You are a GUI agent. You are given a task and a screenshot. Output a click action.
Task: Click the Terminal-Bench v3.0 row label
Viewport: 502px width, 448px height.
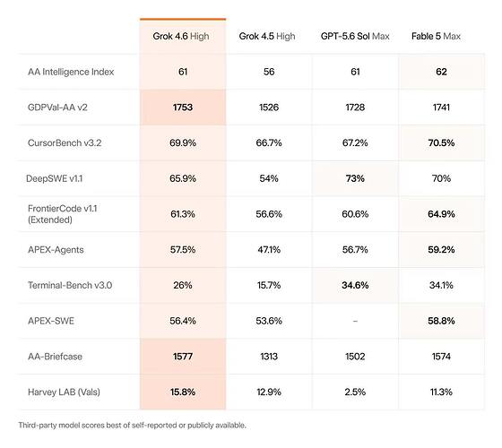[x=70, y=285]
